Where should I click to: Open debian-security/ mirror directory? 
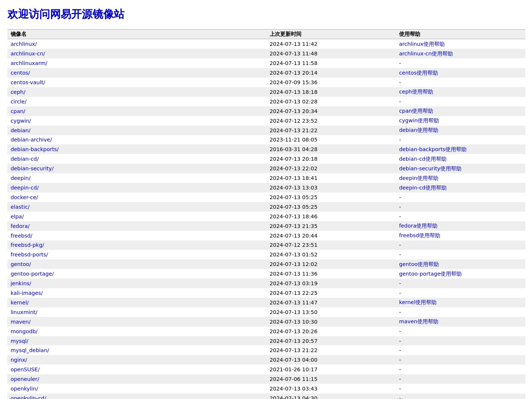(32, 168)
